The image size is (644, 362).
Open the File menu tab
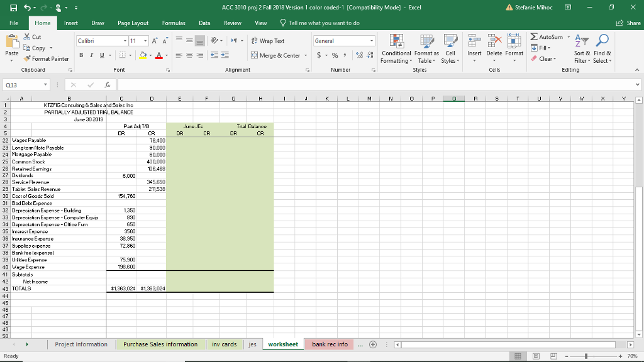pyautogui.click(x=14, y=23)
